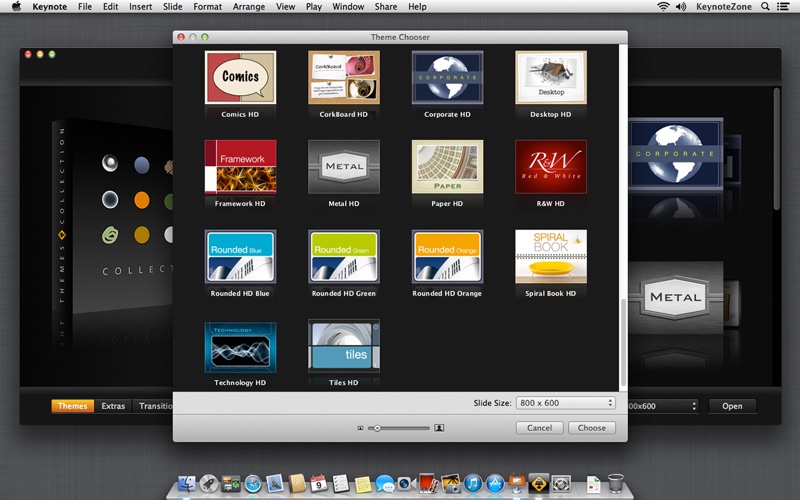Click Open button in background window
800x500 pixels.
tap(732, 406)
